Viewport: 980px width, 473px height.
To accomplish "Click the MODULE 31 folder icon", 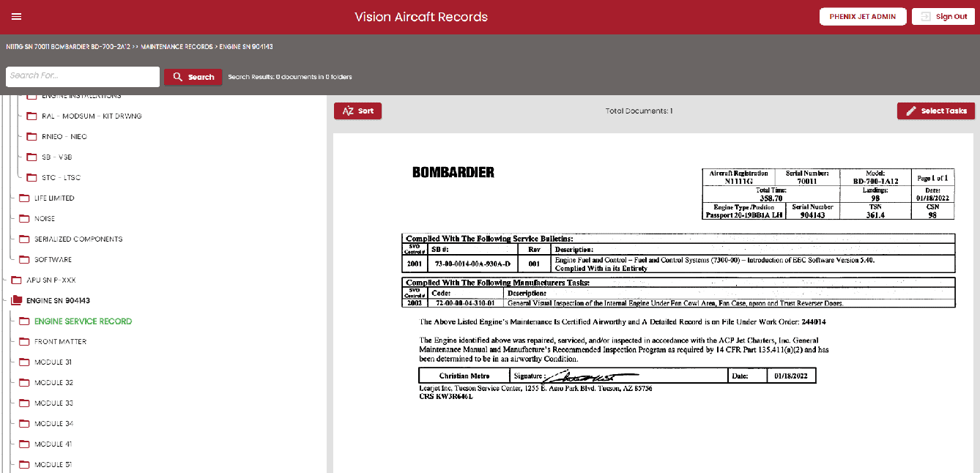I will 24,362.
